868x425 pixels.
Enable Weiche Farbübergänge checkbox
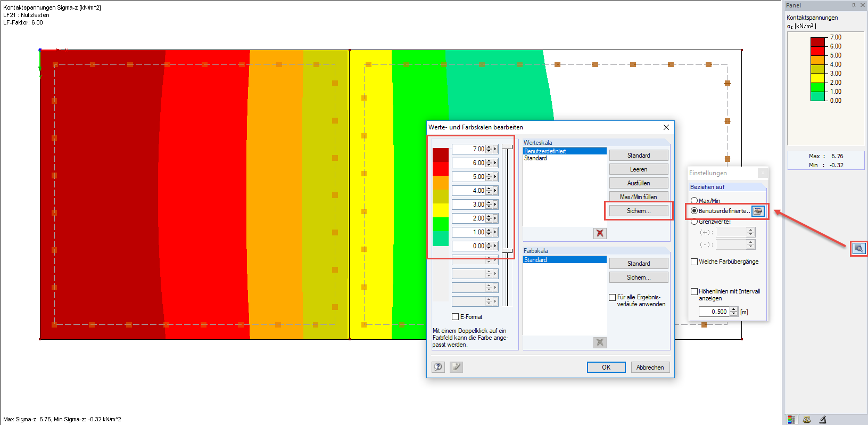click(x=694, y=261)
